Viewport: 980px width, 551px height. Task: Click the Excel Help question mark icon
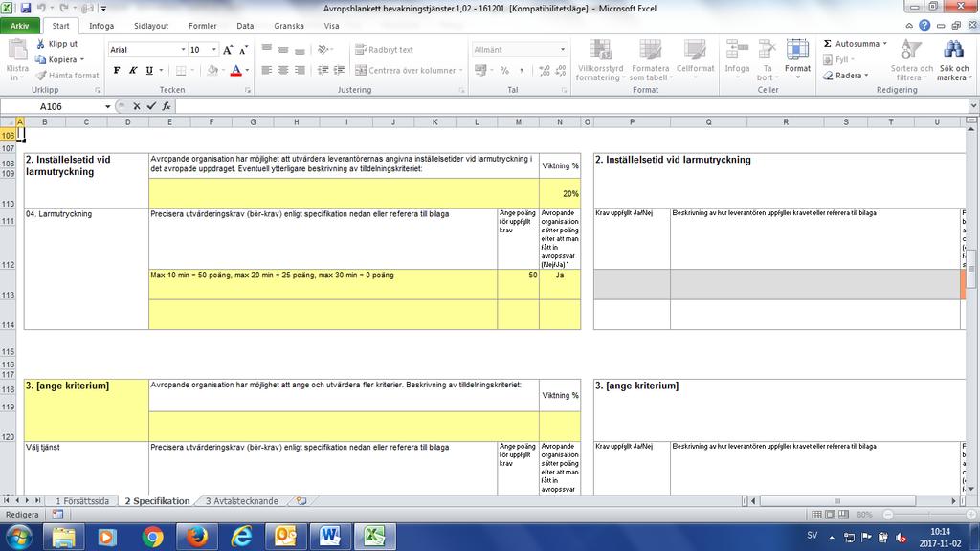click(924, 26)
